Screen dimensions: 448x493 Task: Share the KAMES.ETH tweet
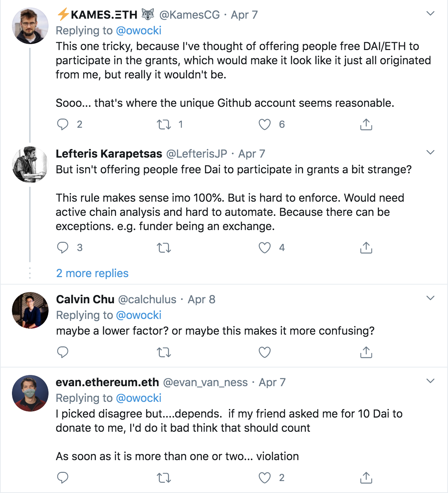click(366, 124)
